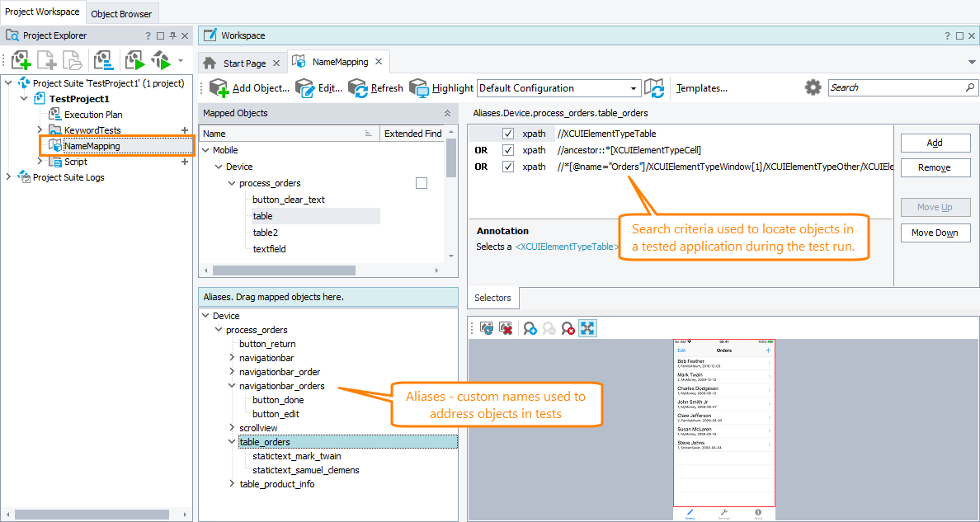This screenshot has width=980, height=522.
Task: Uncheck the first xpath selector checkbox
Action: (508, 133)
